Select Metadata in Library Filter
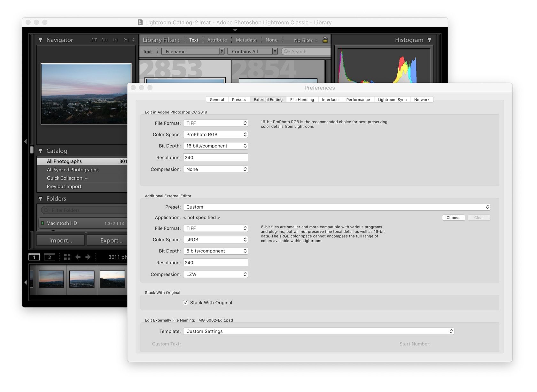The width and height of the screenshot is (537, 392). tap(246, 40)
